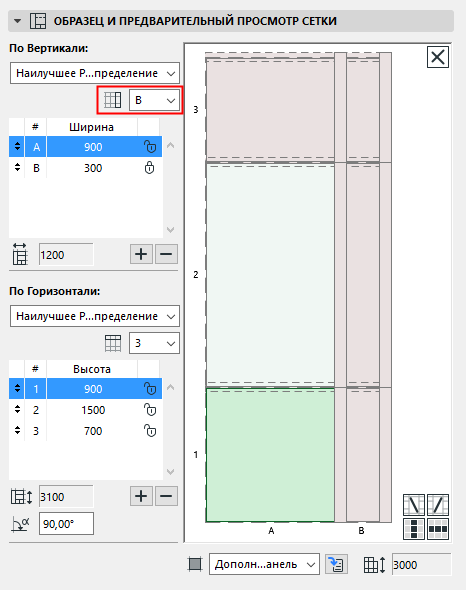The image size is (466, 590).
Task: Click horizontal rows grid icon
Action: tap(113, 343)
